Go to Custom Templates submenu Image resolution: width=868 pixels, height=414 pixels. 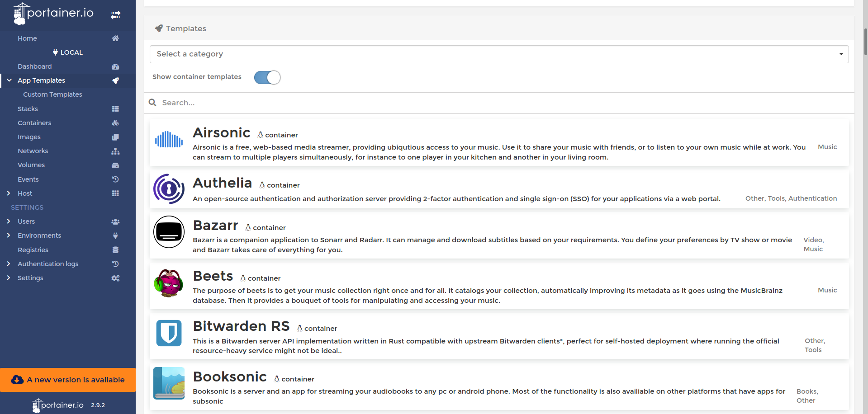[52, 94]
